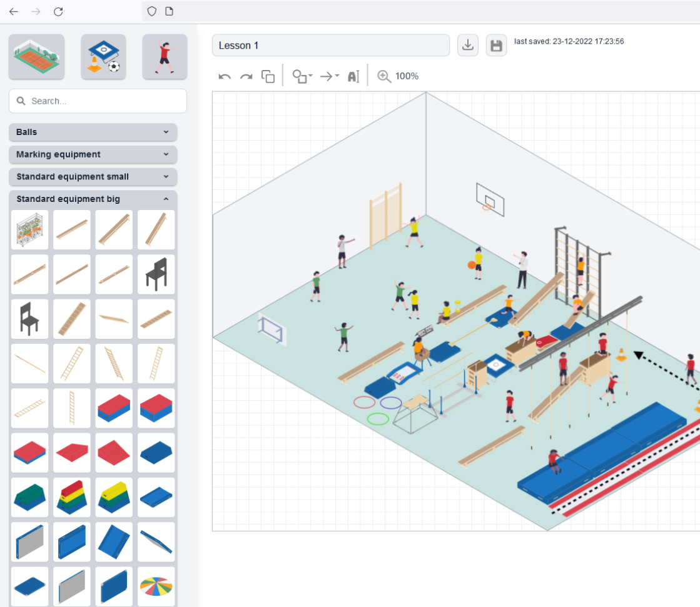The width and height of the screenshot is (700, 607).
Task: Select the text tool icon
Action: [x=353, y=76]
